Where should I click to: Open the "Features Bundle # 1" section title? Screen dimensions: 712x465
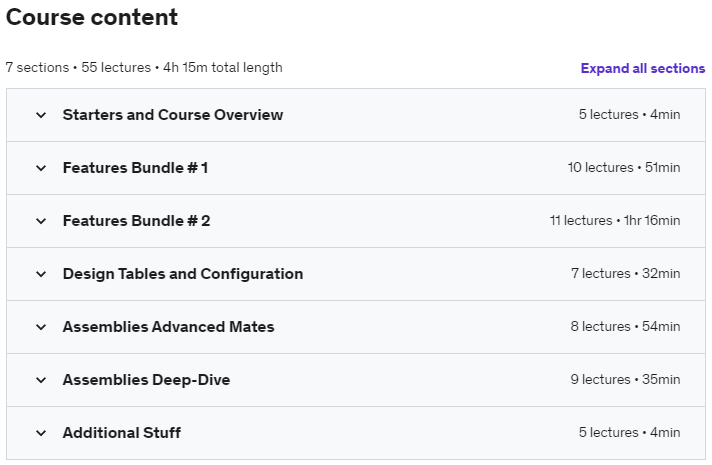[135, 168]
